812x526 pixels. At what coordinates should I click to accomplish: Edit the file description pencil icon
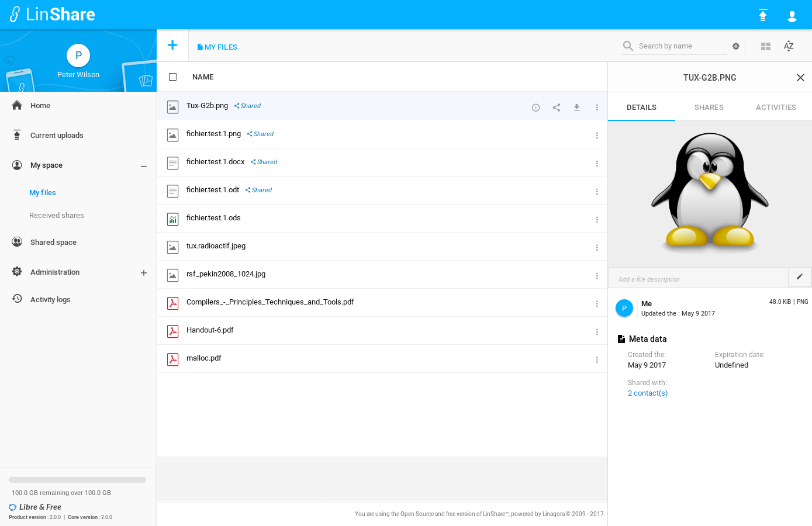click(800, 277)
